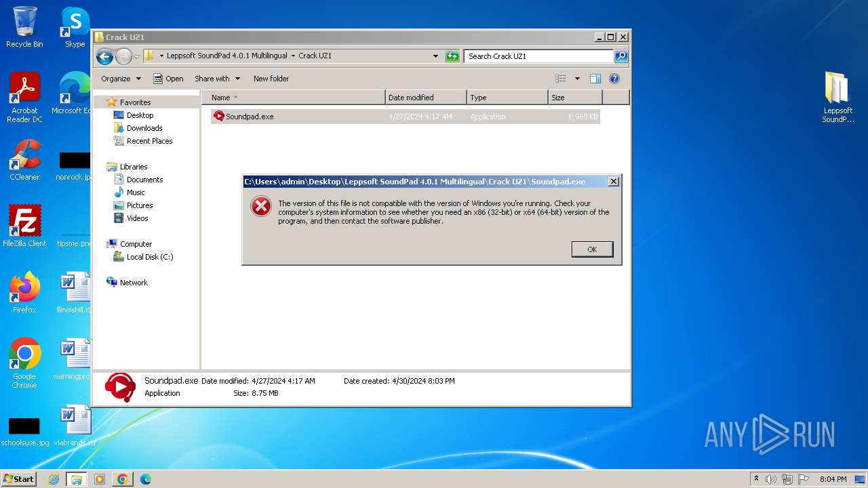Open Microsoft Edge from taskbar
This screenshot has width=868, height=488.
point(146,479)
